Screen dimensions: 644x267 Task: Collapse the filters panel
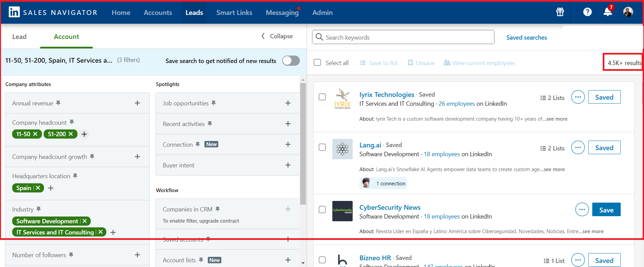click(x=277, y=36)
